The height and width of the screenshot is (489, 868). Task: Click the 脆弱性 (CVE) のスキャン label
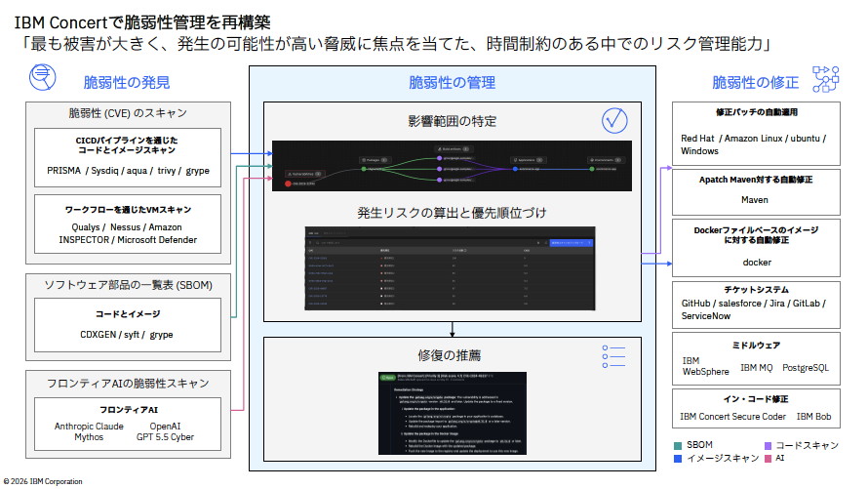point(128,113)
